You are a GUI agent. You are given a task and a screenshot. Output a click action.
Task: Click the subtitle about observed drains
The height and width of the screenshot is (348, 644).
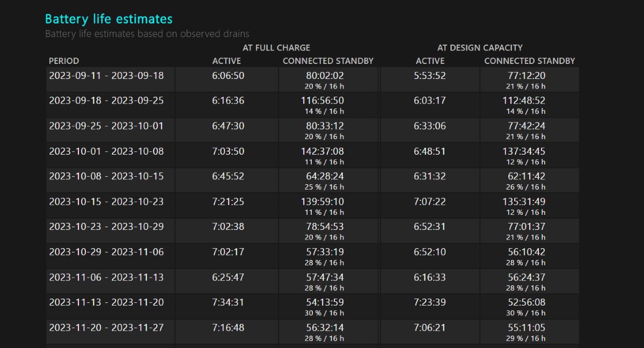pos(147,34)
